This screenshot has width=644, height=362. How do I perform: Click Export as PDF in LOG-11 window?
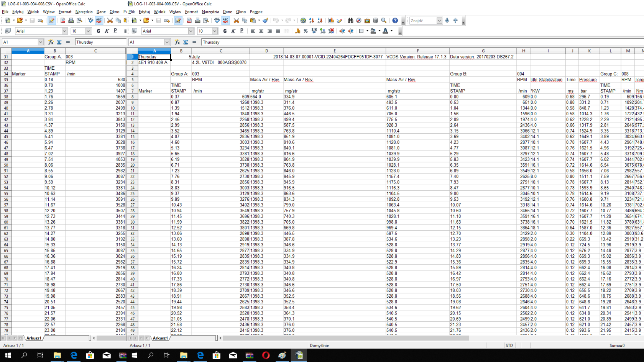pos(189,21)
